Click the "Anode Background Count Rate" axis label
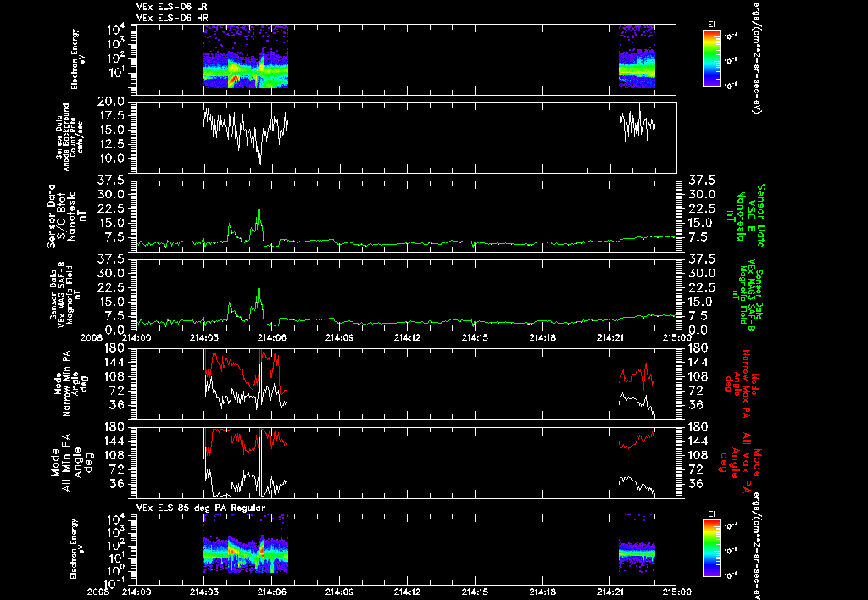868x600 pixels. [x=70, y=136]
